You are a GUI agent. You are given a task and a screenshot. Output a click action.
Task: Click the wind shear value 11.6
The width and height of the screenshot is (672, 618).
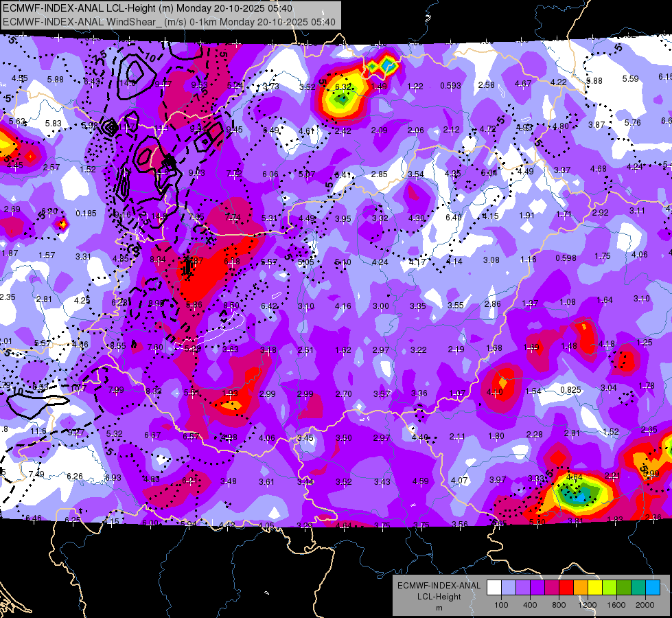click(x=38, y=431)
